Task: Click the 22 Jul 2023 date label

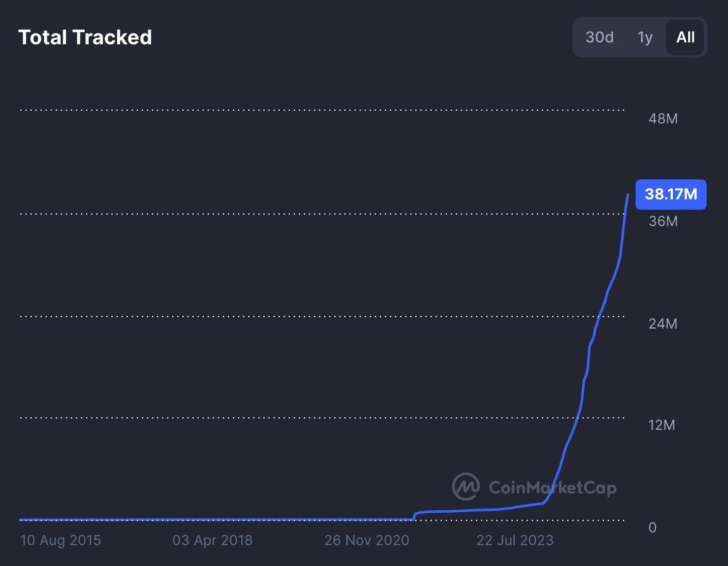Action: pyautogui.click(x=515, y=541)
